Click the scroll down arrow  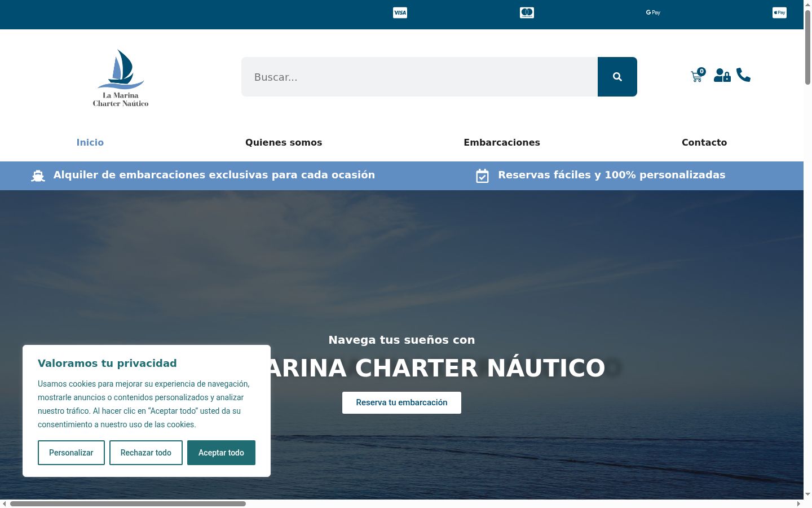807,494
